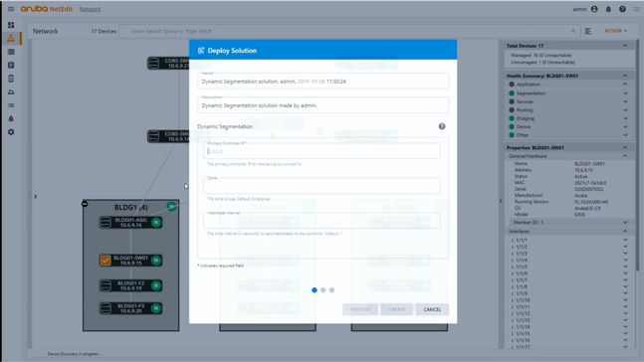Expand the Application health row

[x=625, y=85]
